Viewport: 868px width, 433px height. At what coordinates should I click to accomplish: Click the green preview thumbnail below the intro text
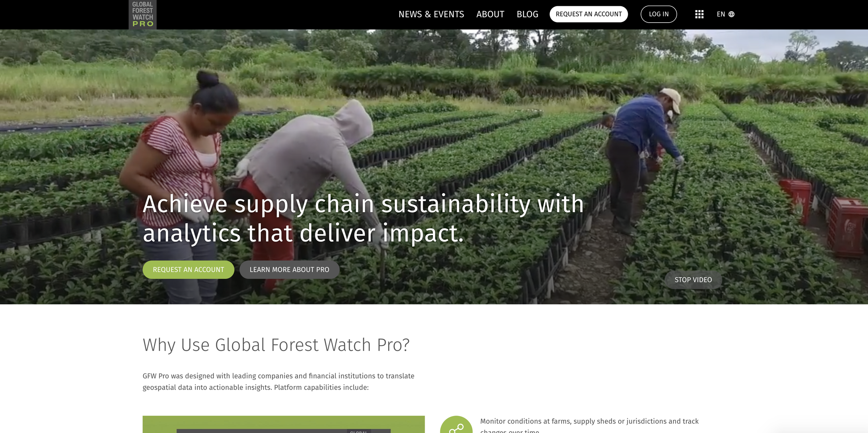pyautogui.click(x=284, y=424)
